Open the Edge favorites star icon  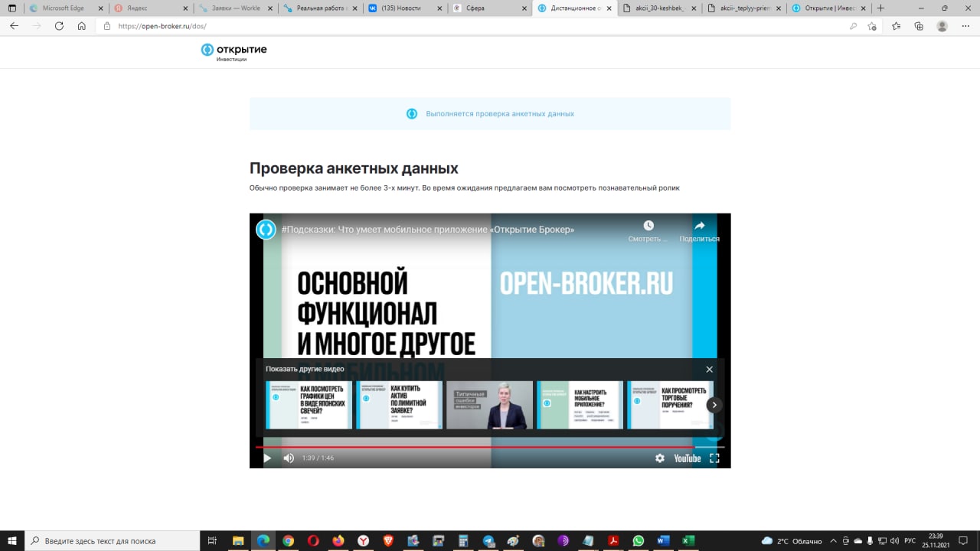click(897, 26)
